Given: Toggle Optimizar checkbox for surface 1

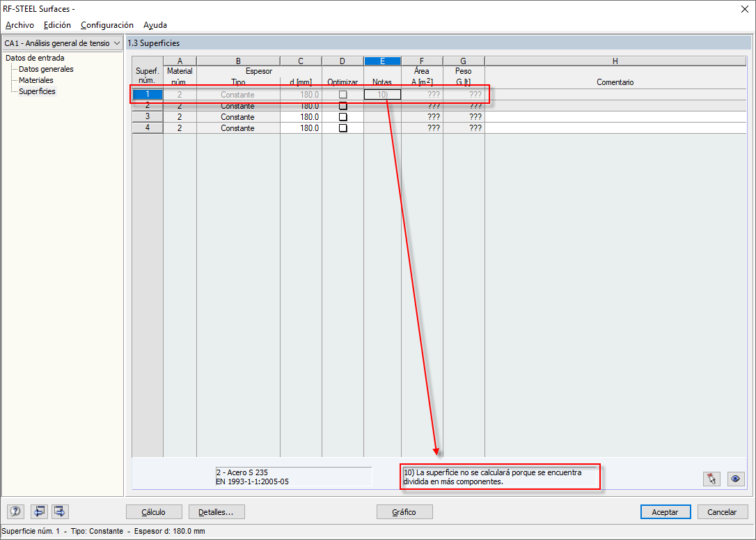Looking at the screenshot, I should pos(342,95).
